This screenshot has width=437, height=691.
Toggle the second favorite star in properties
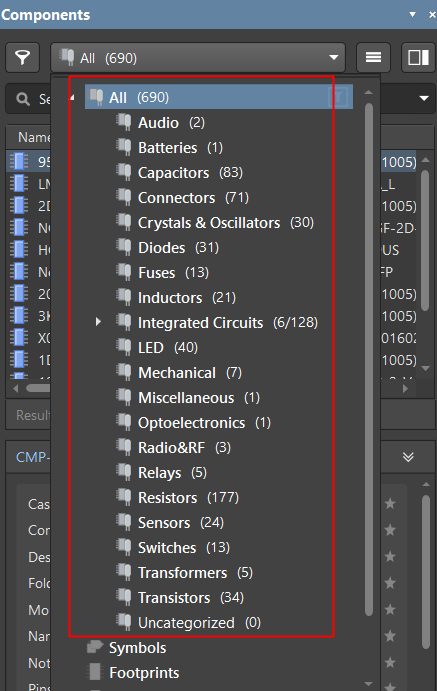[390, 530]
